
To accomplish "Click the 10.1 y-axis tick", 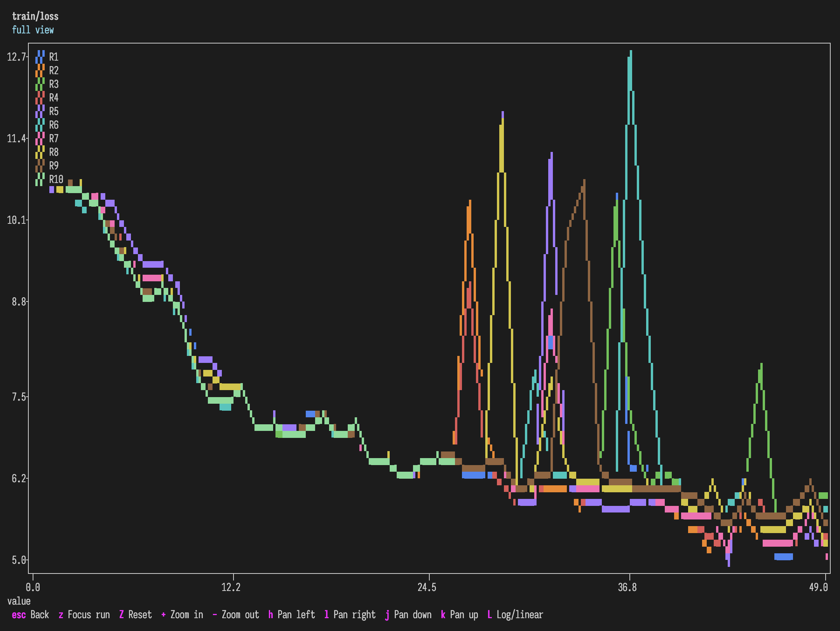I will 16,220.
